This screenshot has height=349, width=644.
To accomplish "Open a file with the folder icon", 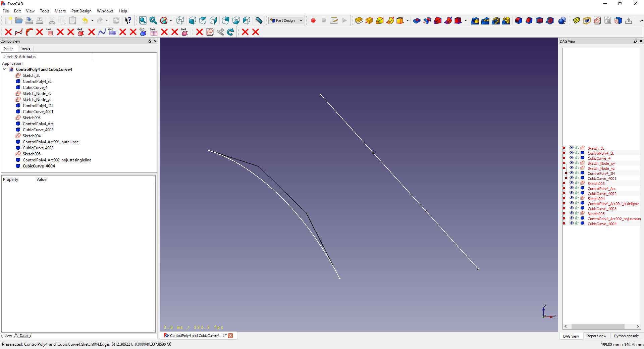I will pos(19,20).
